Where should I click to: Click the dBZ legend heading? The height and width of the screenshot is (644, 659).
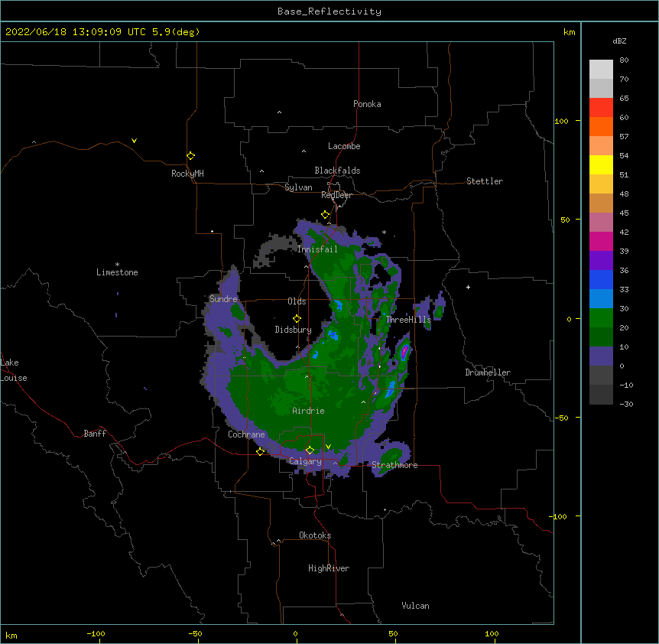click(619, 41)
